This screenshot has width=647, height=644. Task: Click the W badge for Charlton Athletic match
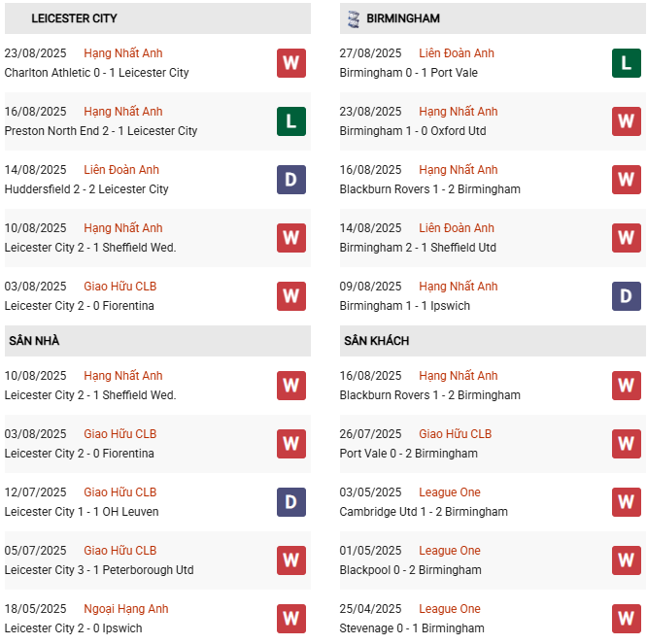pyautogui.click(x=290, y=63)
